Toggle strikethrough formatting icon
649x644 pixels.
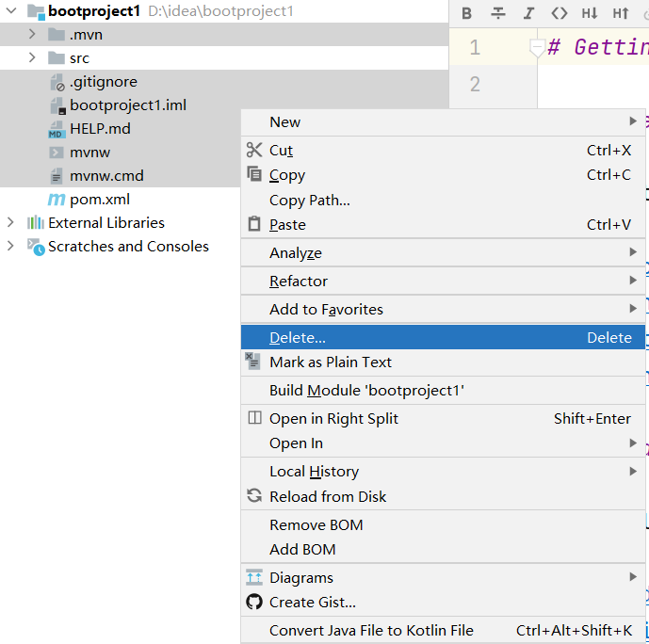497,13
